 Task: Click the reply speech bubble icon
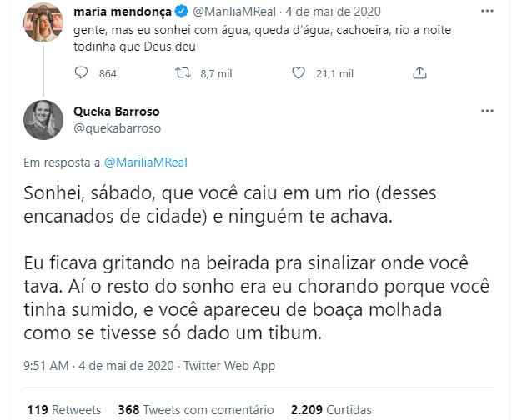pyautogui.click(x=81, y=74)
